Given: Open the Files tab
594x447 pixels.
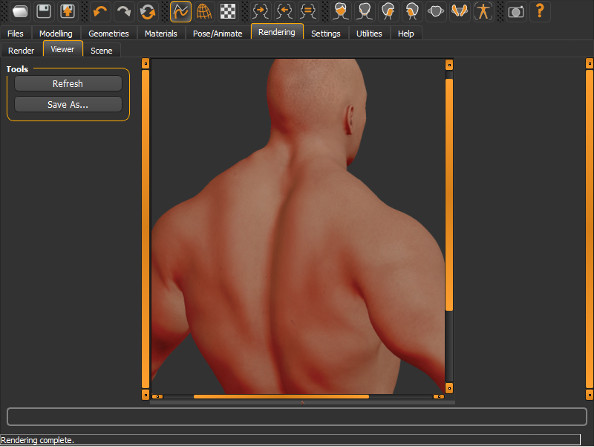Looking at the screenshot, I should coord(15,33).
